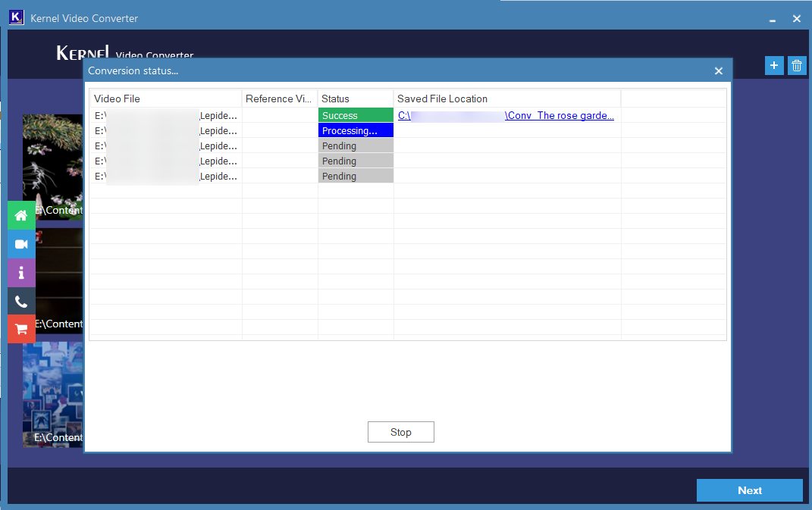Click the purple info sidebar icon
Viewport: 812px width, 510px height.
(21, 273)
